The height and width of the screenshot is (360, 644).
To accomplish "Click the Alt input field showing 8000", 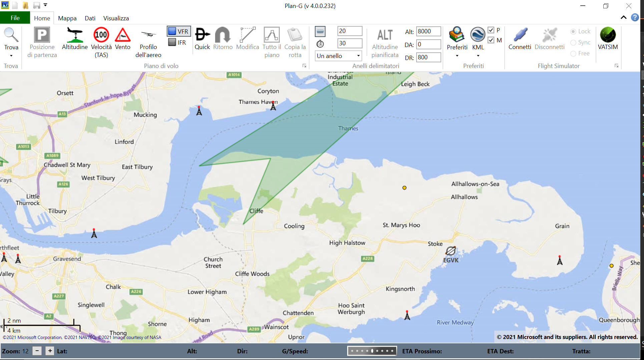I will (x=428, y=31).
